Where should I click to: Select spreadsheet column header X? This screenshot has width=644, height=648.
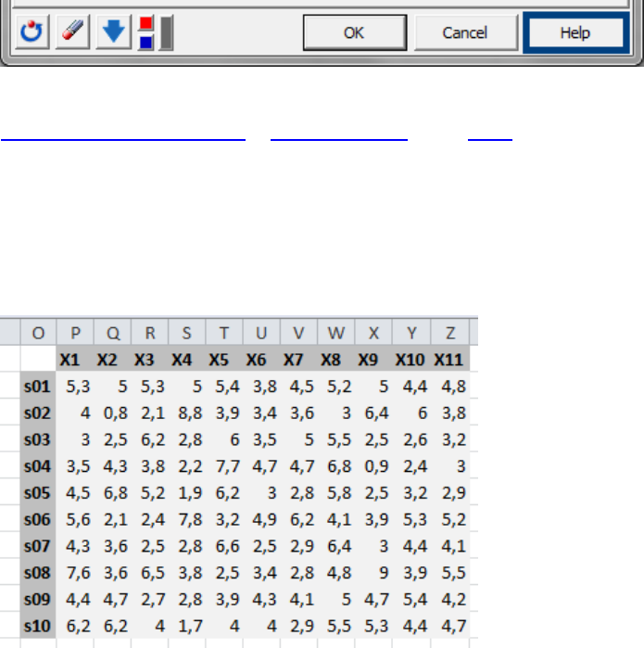(373, 333)
